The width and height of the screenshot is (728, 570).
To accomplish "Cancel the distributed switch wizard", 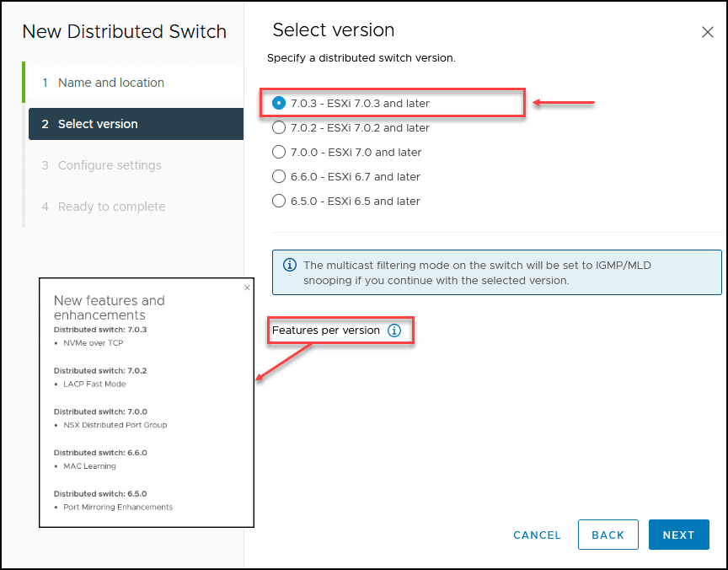I will (537, 535).
